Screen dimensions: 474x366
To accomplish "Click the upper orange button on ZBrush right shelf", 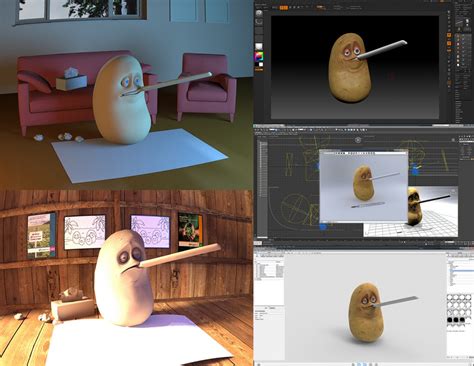I will click(x=449, y=35).
